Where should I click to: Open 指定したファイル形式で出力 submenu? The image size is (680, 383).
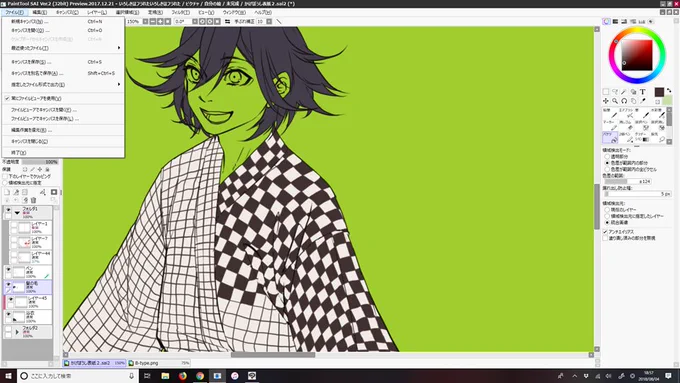coord(63,85)
